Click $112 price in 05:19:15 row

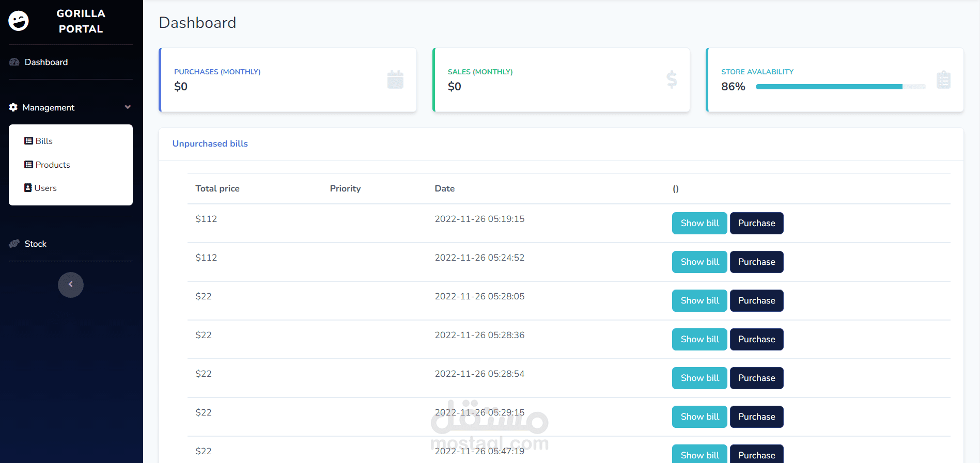(x=206, y=219)
